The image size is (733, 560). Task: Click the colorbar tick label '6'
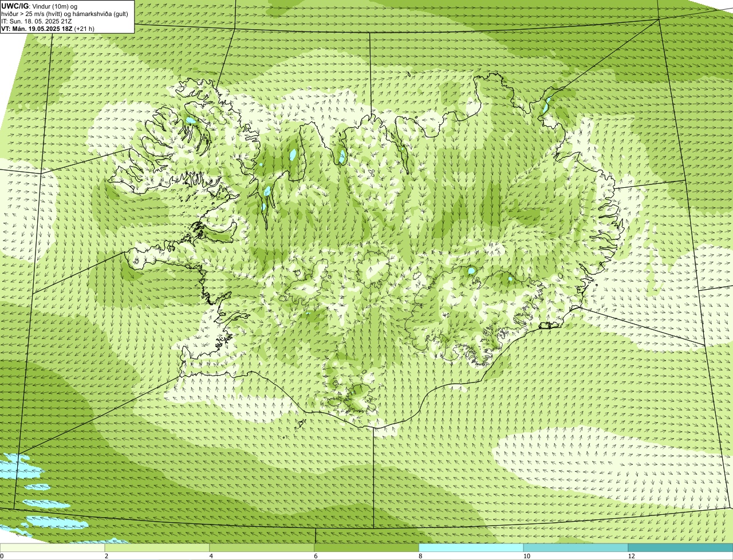(316, 556)
